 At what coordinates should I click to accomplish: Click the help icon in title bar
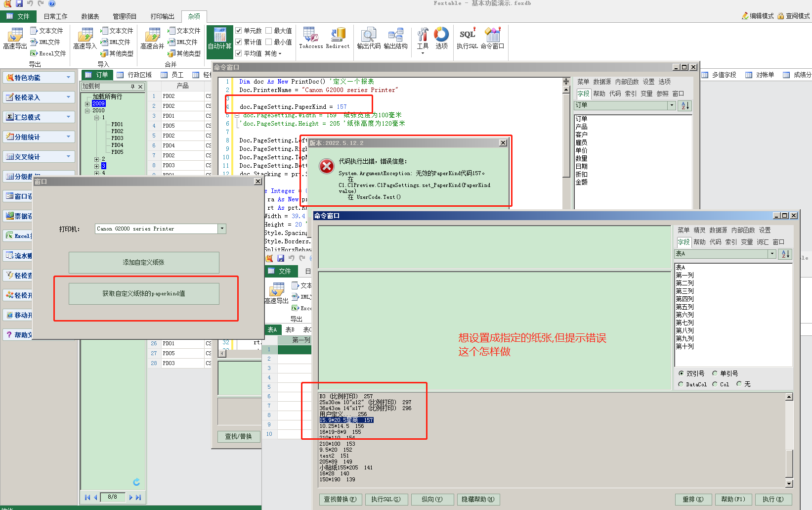(x=52, y=3)
